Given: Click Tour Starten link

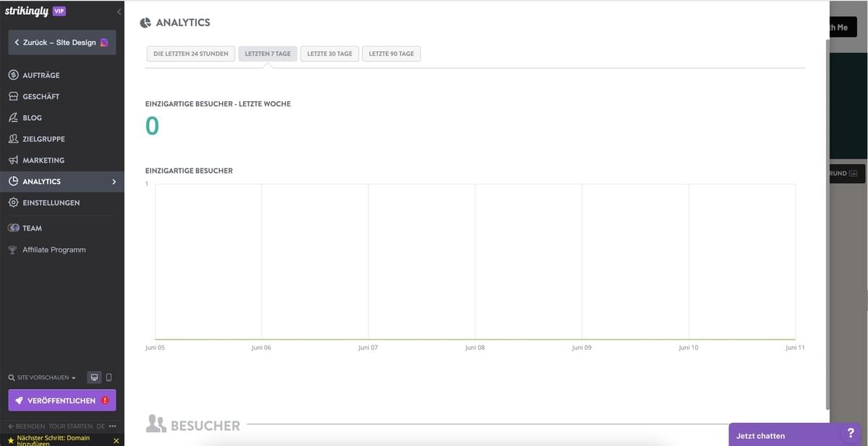Looking at the screenshot, I should (71, 426).
